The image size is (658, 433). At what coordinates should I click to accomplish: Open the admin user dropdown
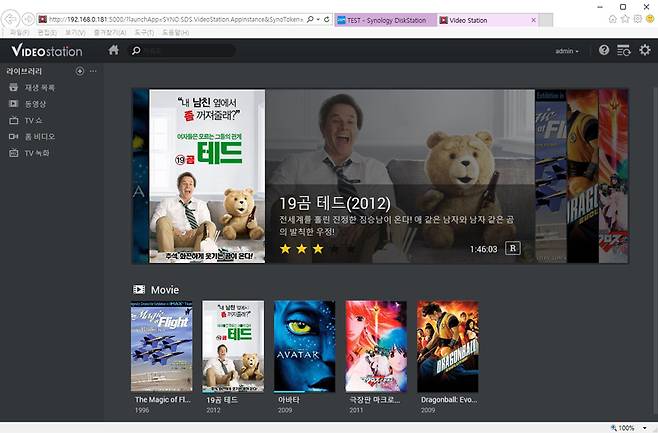pos(567,51)
